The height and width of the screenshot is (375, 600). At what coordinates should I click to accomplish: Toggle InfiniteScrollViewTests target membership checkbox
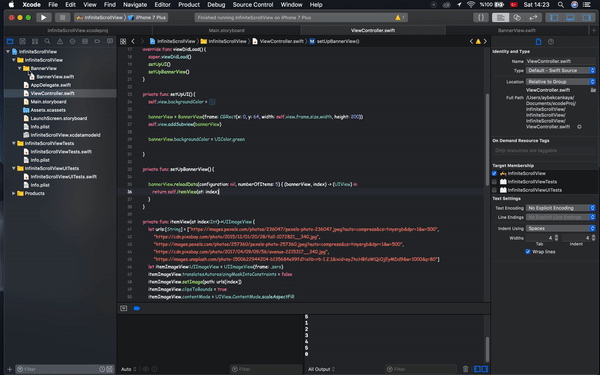click(x=494, y=182)
